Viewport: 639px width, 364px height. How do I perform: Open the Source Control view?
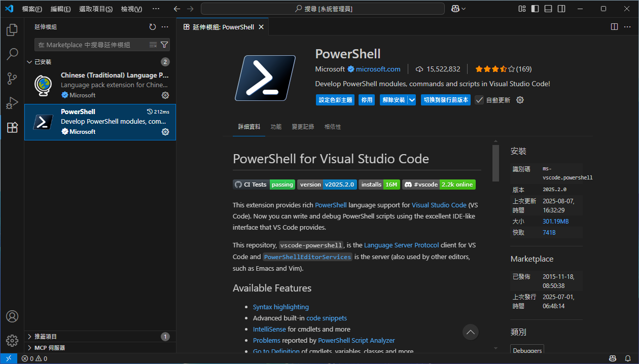pyautogui.click(x=12, y=78)
